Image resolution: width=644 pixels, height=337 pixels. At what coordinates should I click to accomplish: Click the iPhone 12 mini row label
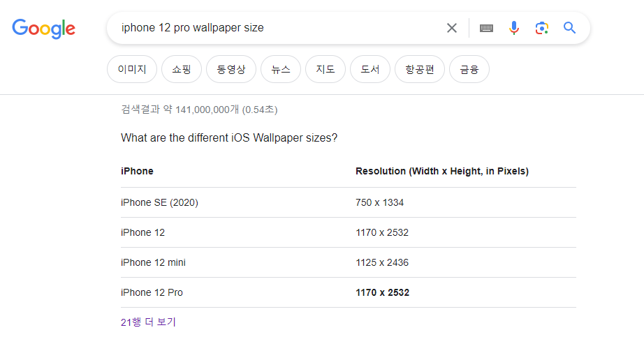pos(153,262)
